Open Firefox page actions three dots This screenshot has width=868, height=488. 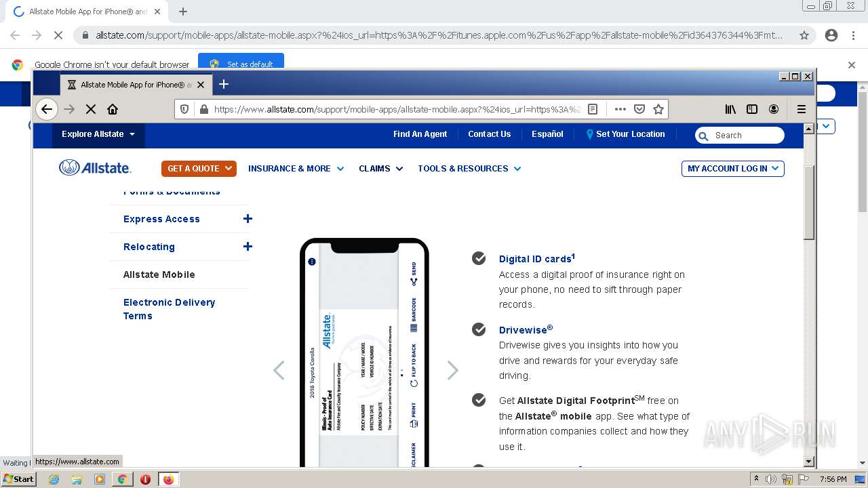coord(620,109)
